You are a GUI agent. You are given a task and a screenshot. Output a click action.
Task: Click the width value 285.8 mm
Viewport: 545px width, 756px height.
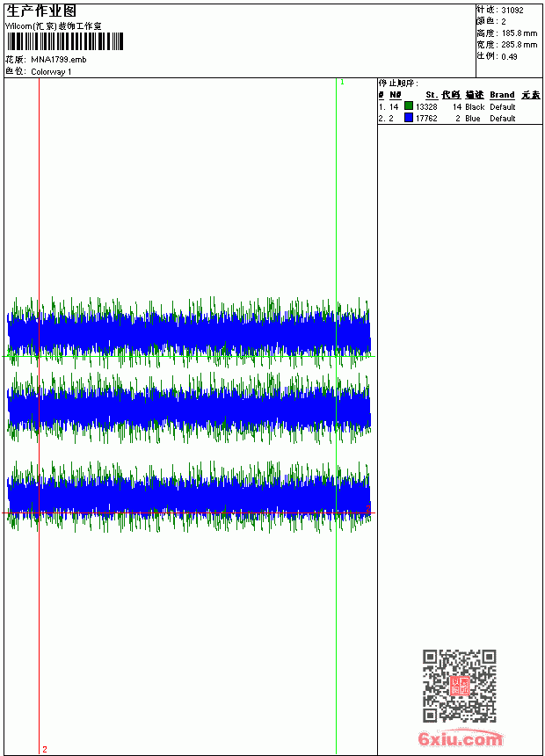[520, 45]
